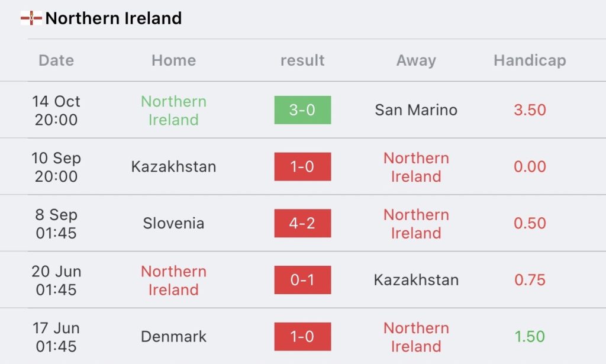606x364 pixels.
Task: Select the Date column header
Action: tap(56, 60)
